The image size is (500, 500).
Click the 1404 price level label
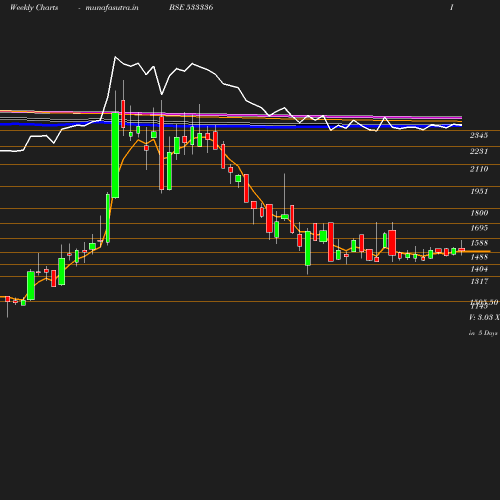coord(479,269)
